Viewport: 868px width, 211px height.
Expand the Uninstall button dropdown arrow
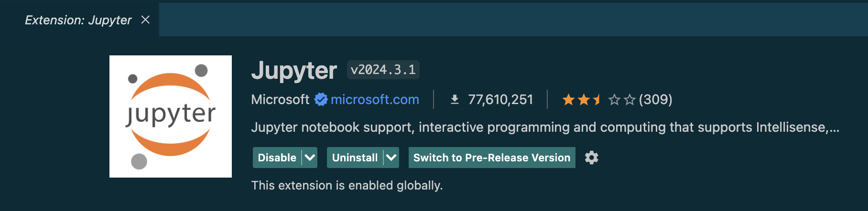(x=391, y=158)
